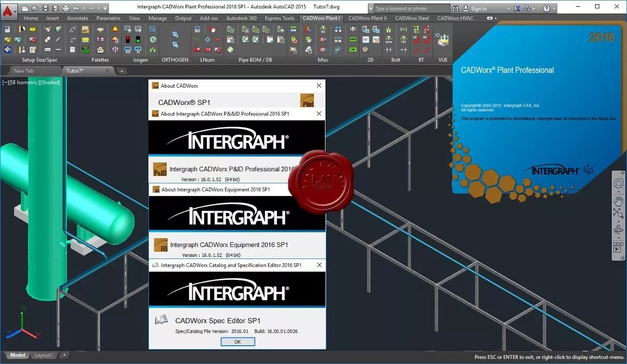Click the red minus icon in LNum panel

coord(218,40)
